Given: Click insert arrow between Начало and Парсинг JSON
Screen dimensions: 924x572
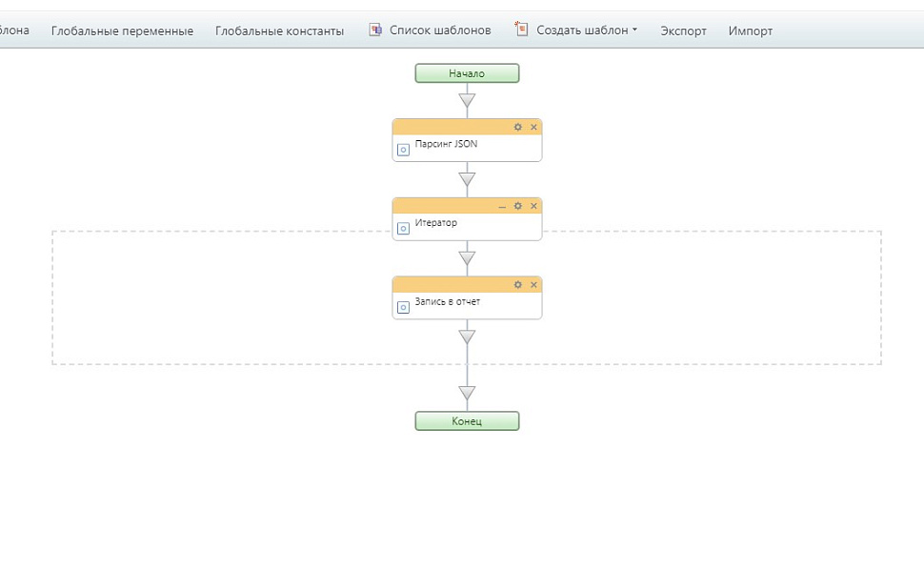Looking at the screenshot, I should (467, 99).
